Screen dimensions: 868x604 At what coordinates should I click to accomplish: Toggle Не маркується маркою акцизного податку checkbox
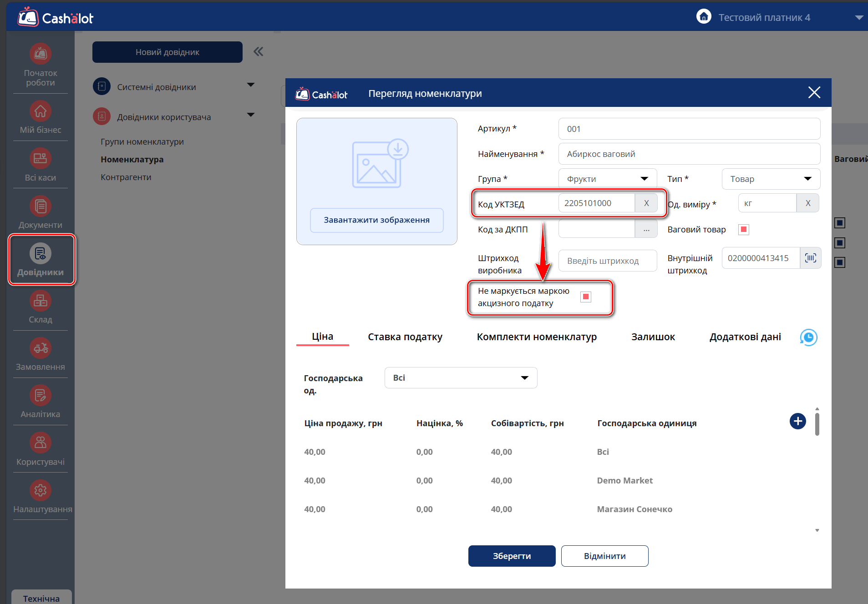click(586, 297)
